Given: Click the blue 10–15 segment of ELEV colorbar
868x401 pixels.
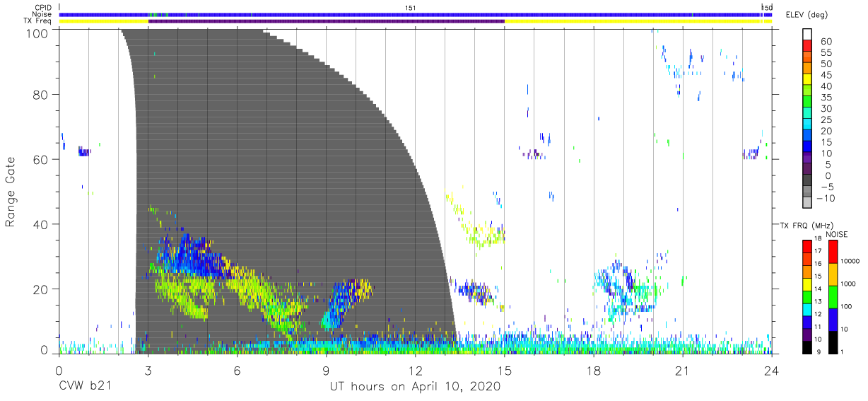Looking at the screenshot, I should pos(807,146).
